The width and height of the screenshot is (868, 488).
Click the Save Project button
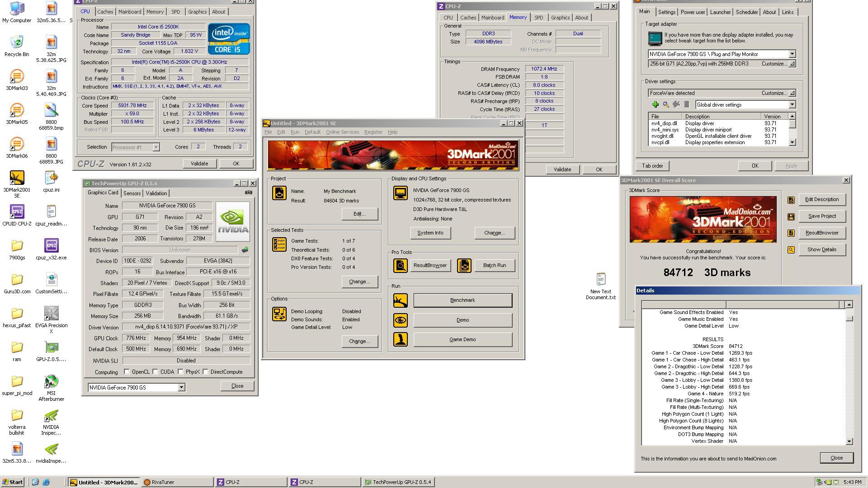pos(822,216)
